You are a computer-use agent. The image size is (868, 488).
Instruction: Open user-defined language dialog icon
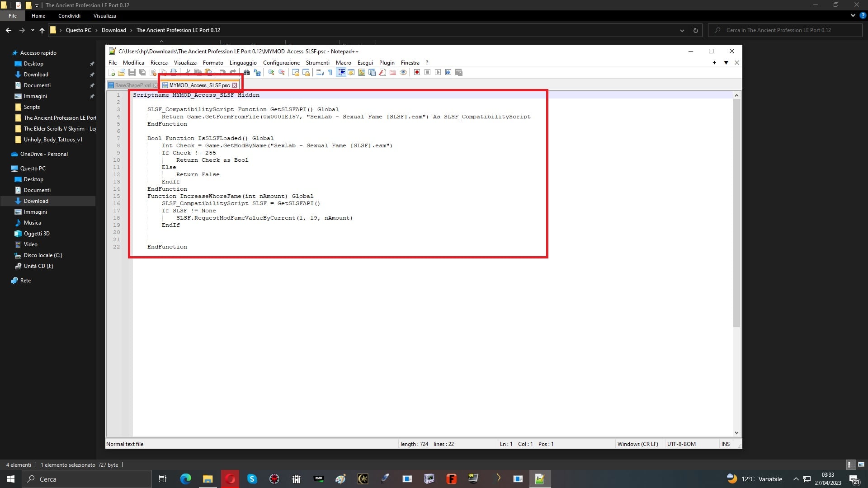(351, 72)
